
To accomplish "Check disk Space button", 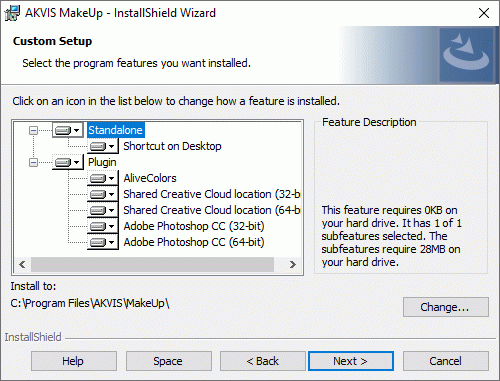I will coord(168,361).
